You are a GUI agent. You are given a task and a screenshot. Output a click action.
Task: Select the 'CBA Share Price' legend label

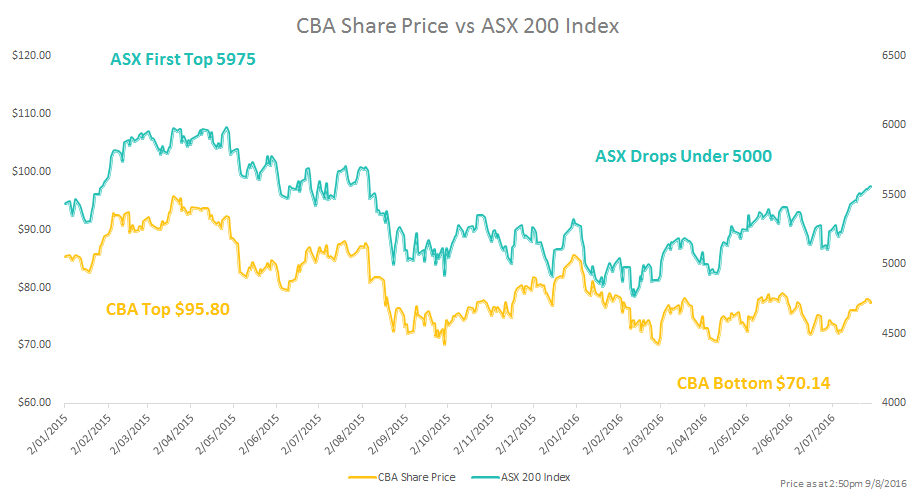419,477
